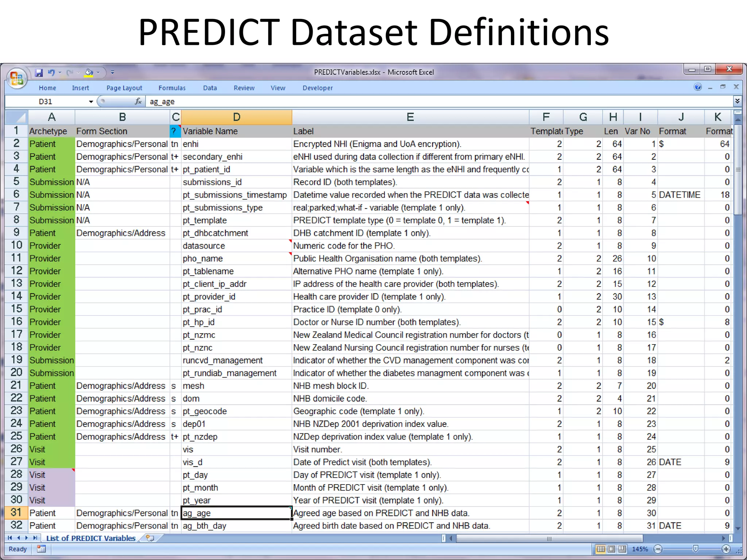Go to first sheet tab navigation arrow
This screenshot has width=747, height=560.
(10, 538)
